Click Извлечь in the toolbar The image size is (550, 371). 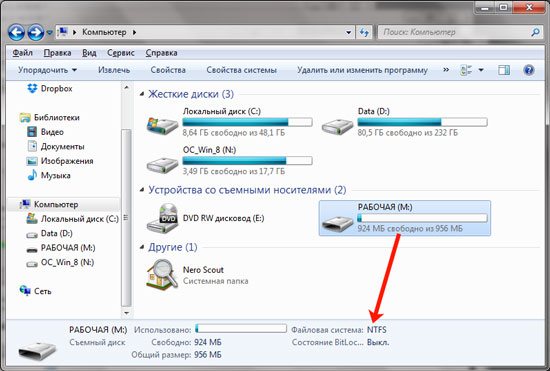point(114,70)
